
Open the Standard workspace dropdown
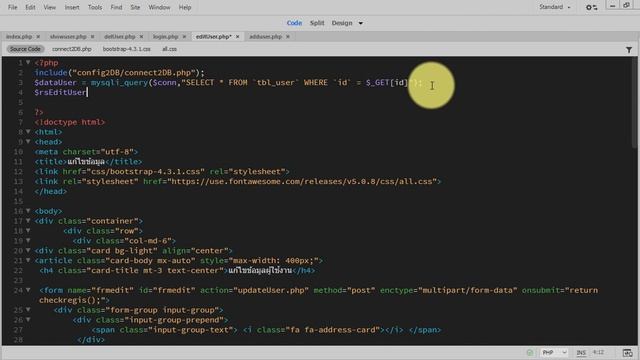tap(555, 7)
